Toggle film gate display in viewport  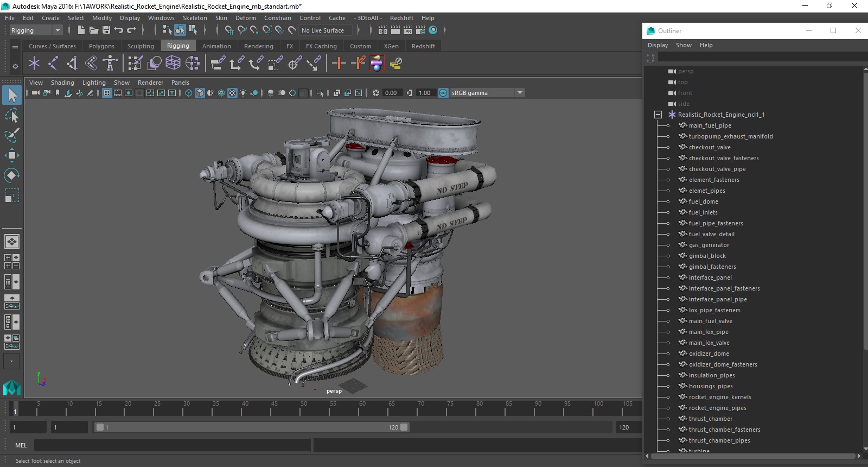click(118, 93)
